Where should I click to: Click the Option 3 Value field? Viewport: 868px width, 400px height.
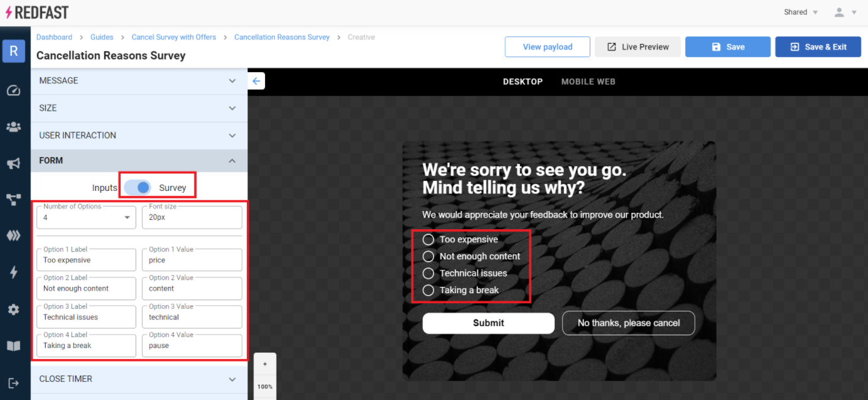(192, 317)
